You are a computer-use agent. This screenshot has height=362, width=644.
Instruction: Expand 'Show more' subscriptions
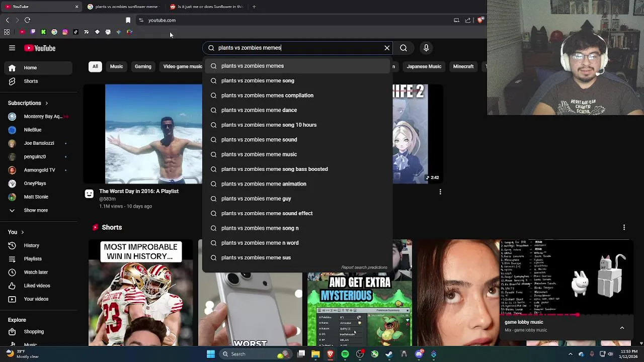coord(38,210)
